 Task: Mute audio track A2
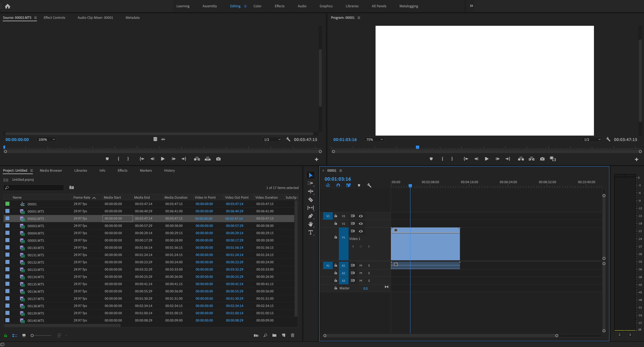click(x=361, y=273)
